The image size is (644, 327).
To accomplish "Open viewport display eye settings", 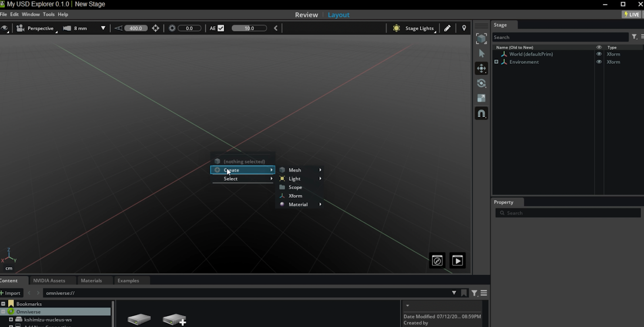I will (x=4, y=28).
